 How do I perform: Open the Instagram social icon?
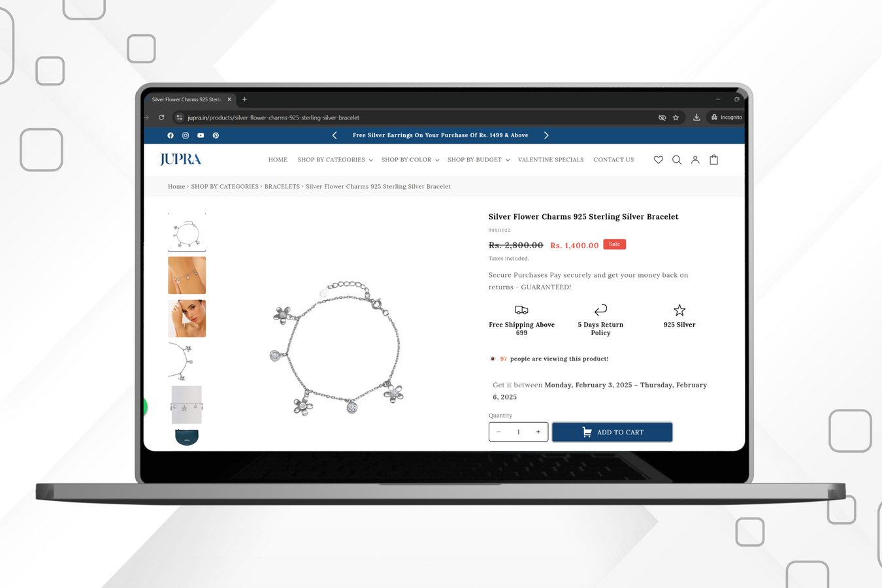coord(186,135)
